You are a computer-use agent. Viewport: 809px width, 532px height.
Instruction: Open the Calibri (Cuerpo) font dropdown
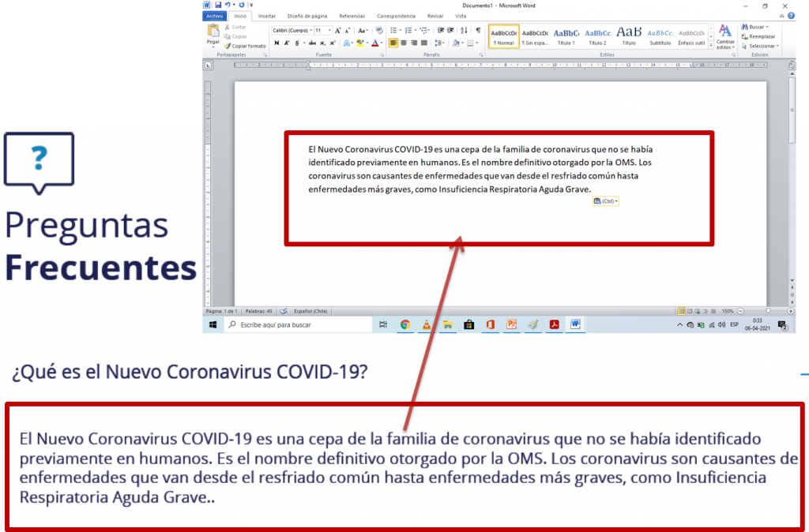pos(292,31)
